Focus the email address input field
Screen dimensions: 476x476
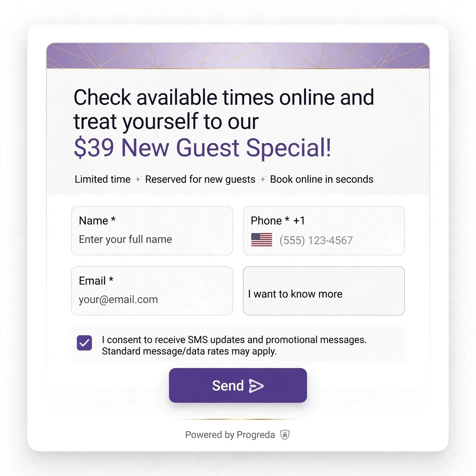pos(152,291)
